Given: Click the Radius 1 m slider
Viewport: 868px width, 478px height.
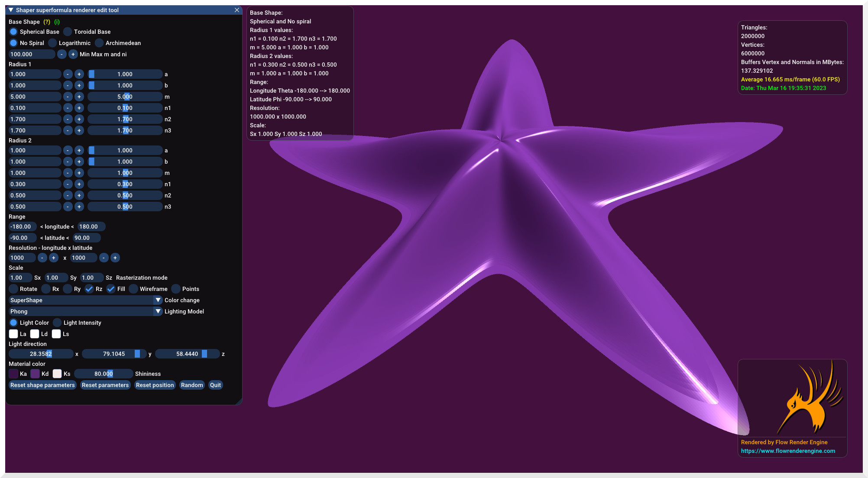Looking at the screenshot, I should (x=125, y=97).
